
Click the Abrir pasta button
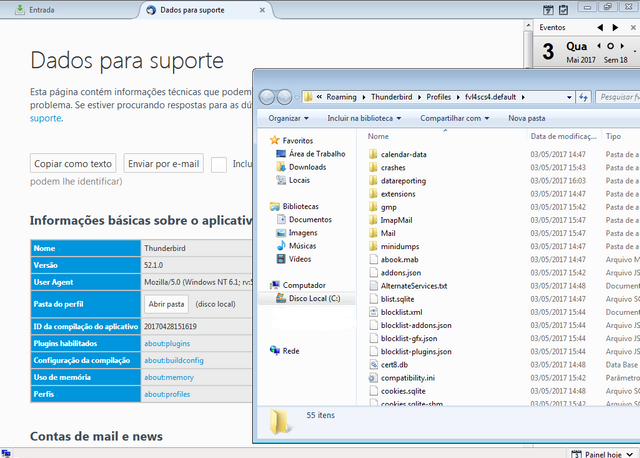click(x=166, y=304)
